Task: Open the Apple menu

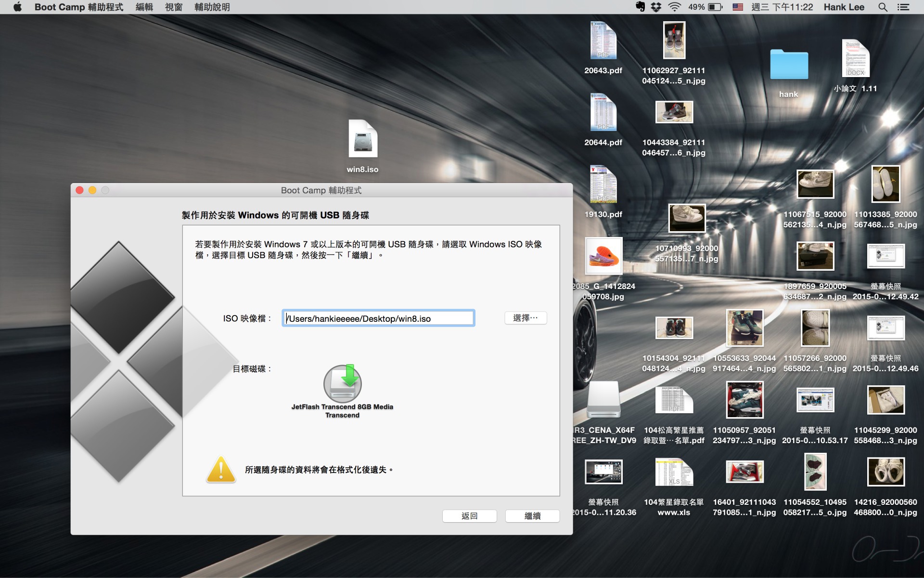Action: click(x=17, y=7)
